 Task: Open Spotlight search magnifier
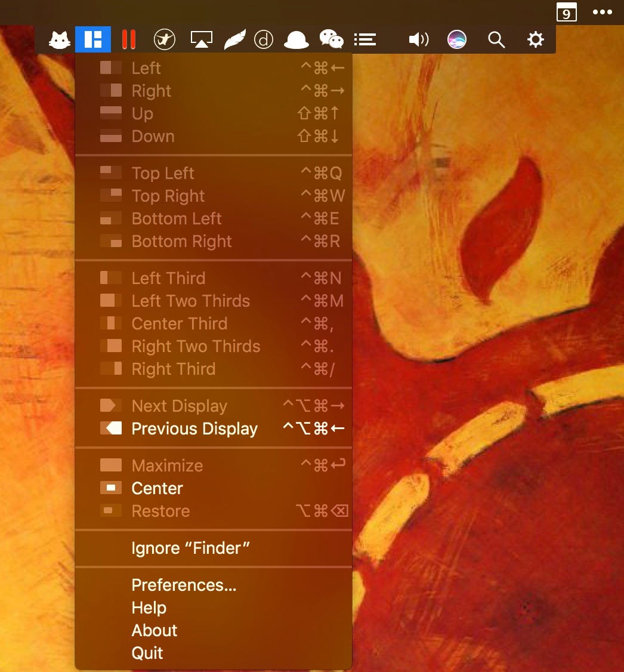pos(496,40)
